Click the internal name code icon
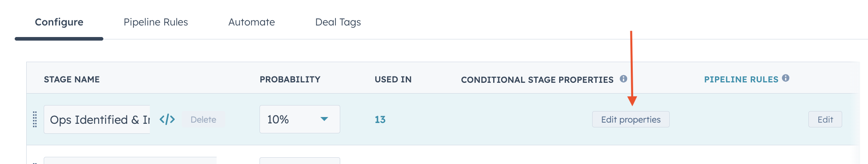 (167, 119)
